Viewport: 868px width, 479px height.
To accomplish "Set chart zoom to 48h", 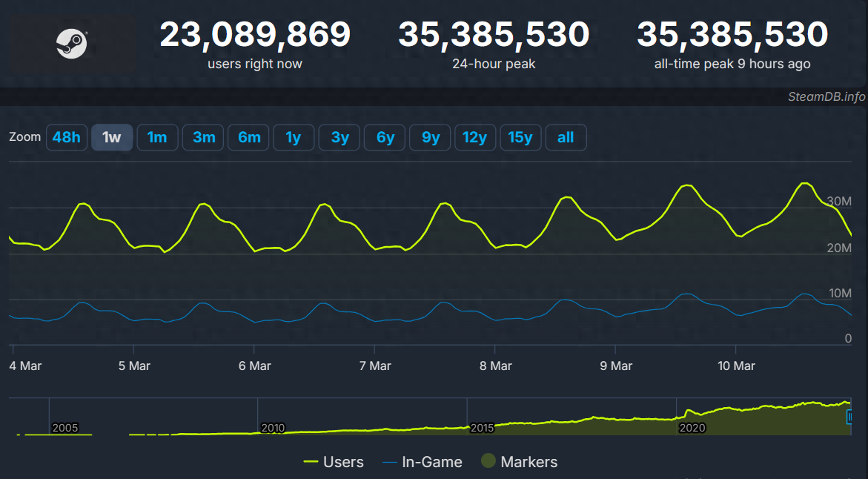I will 67,137.
